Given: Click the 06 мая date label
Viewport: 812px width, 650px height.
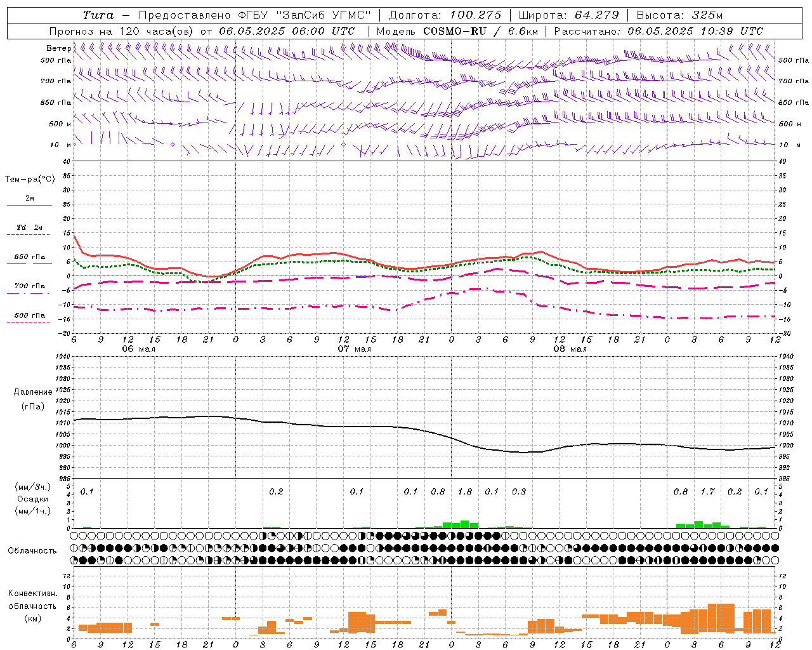Looking at the screenshot, I should (x=138, y=349).
